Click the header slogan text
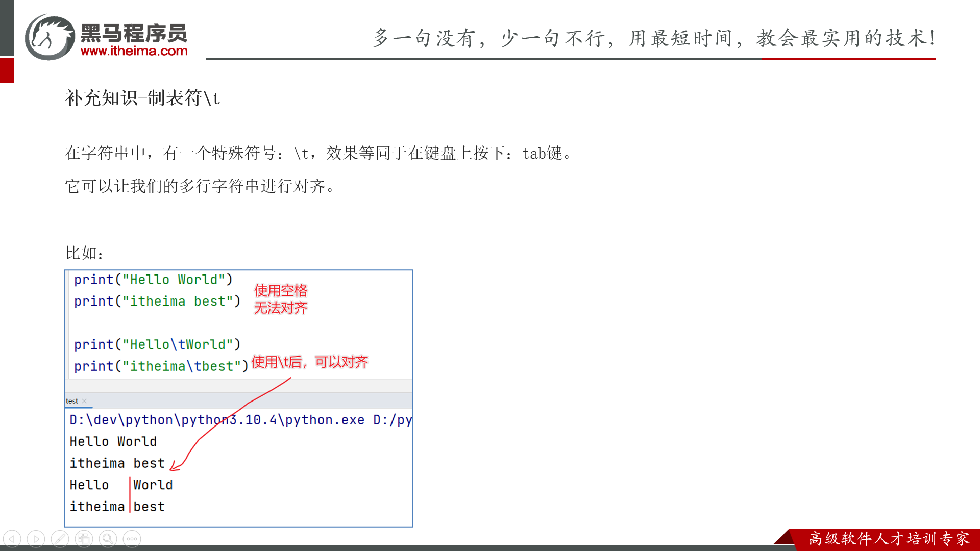This screenshot has width=980, height=551. click(654, 38)
